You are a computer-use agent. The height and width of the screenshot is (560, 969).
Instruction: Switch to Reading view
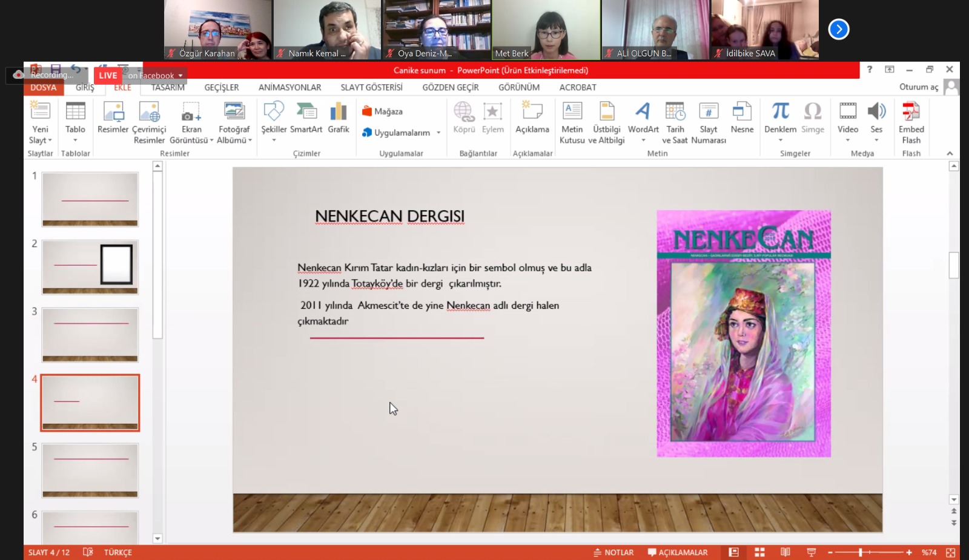[785, 552]
